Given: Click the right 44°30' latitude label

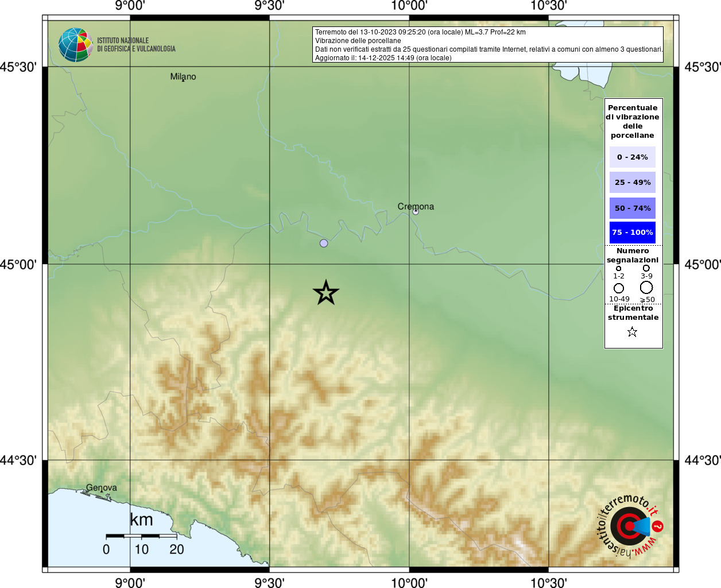Looking at the screenshot, I should pos(703,460).
